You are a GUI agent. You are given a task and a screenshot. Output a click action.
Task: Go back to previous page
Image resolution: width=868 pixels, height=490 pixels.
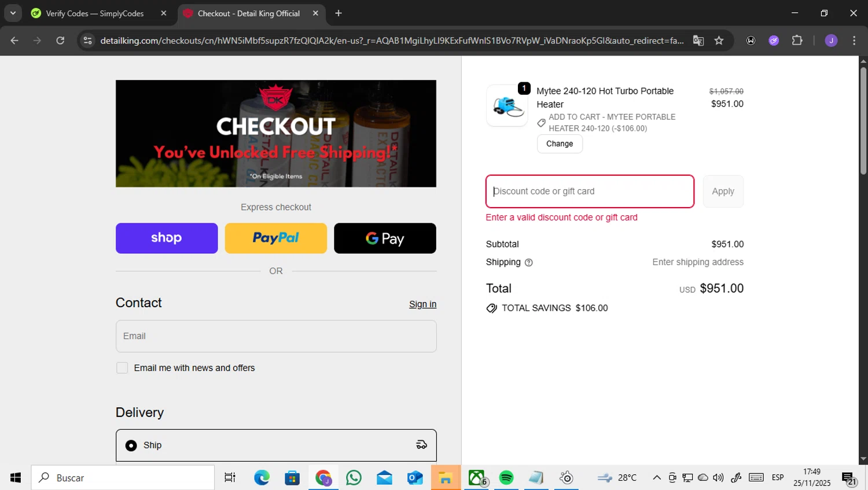14,40
